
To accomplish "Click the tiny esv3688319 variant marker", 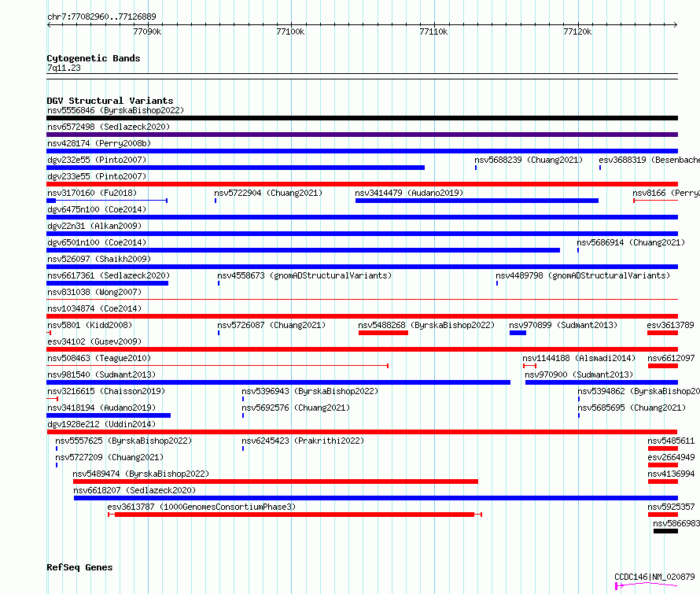I will coord(600,168).
